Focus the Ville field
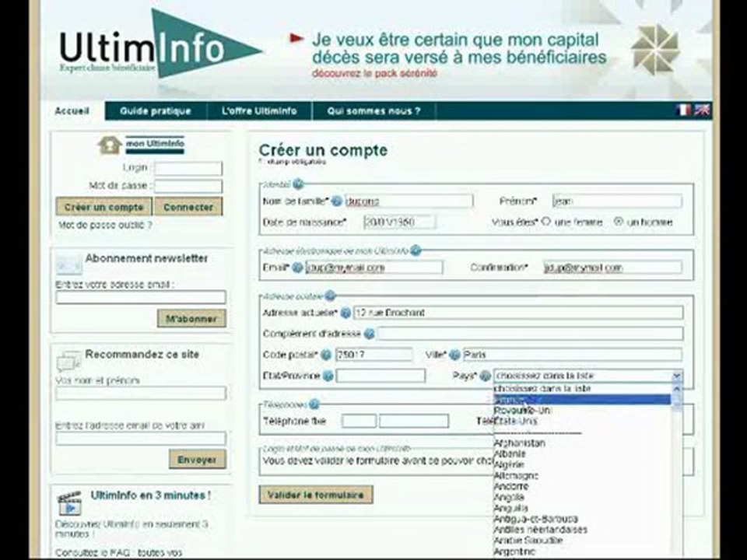 coord(573,355)
